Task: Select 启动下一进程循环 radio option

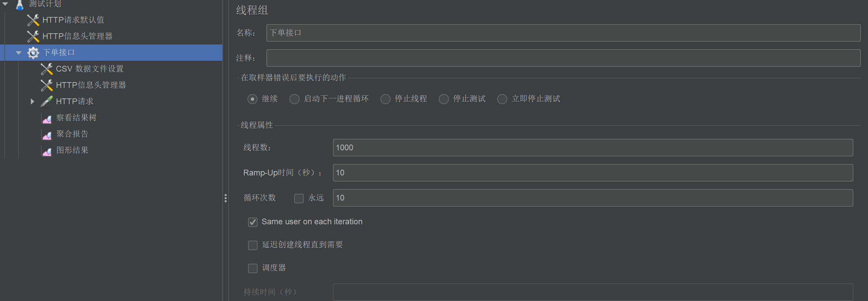Action: (294, 99)
